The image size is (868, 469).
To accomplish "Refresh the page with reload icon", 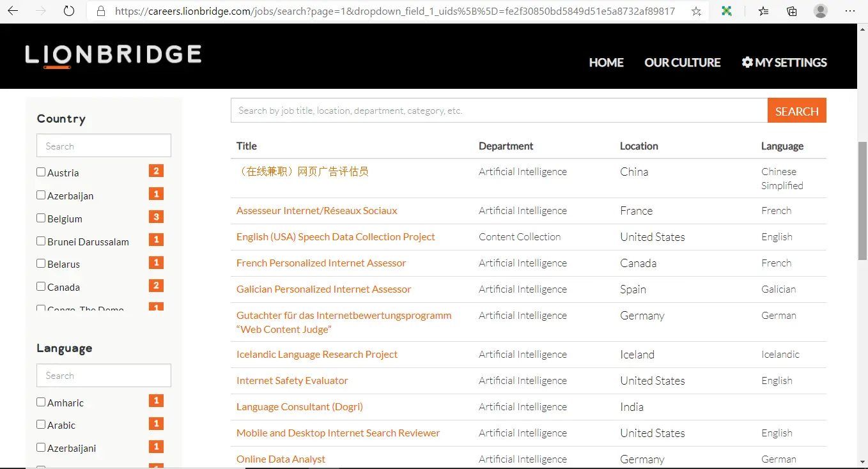I will 69,11.
